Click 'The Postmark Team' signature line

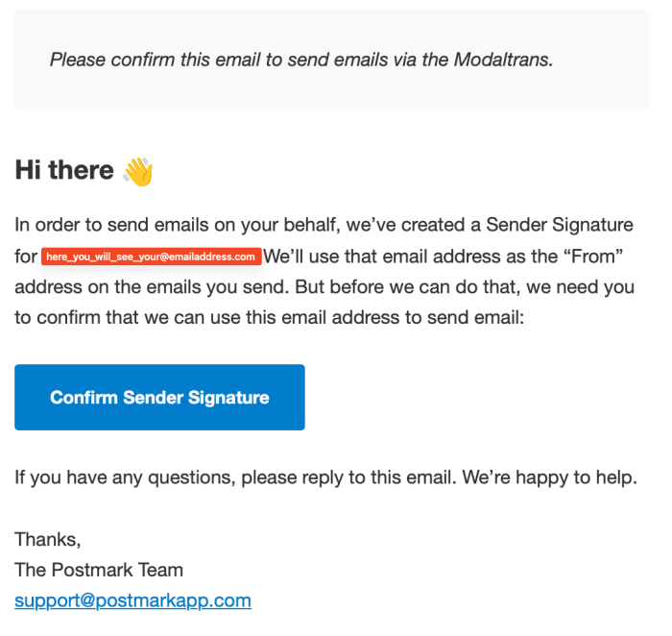pyautogui.click(x=99, y=570)
